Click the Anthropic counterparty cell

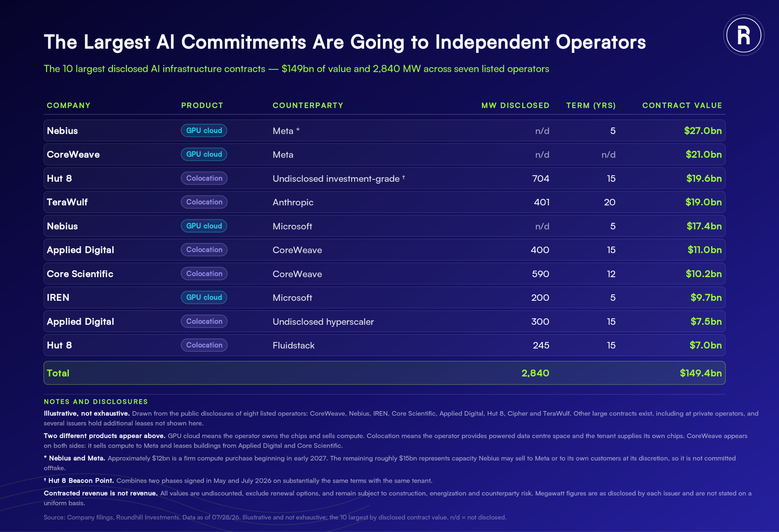click(293, 202)
